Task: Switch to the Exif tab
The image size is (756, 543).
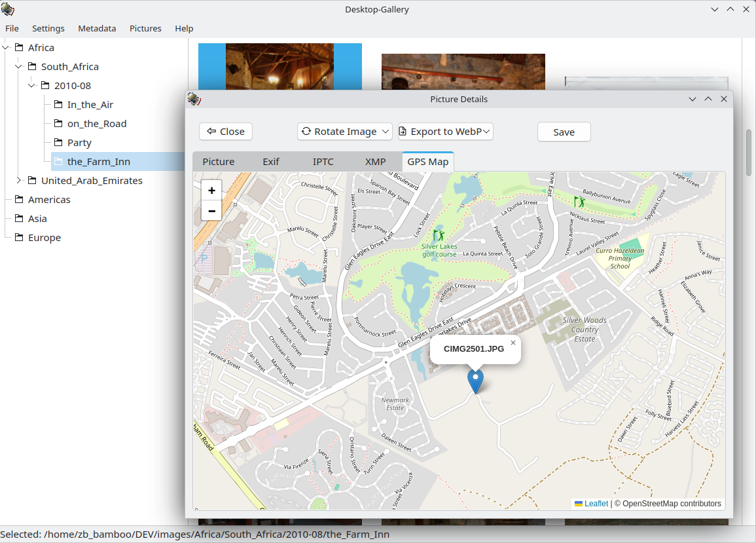Action: coord(270,161)
